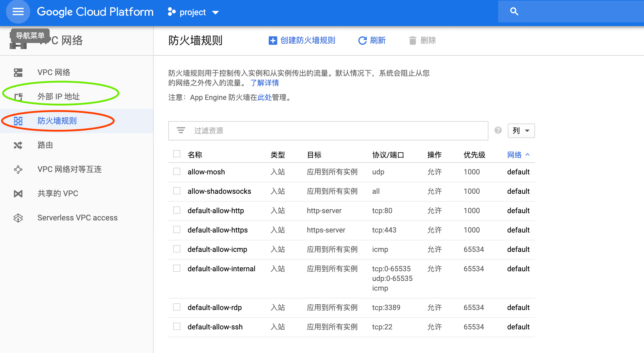Screen dimensions: 644x353
Task: Click the refresh circular arrow icon
Action: coord(362,41)
